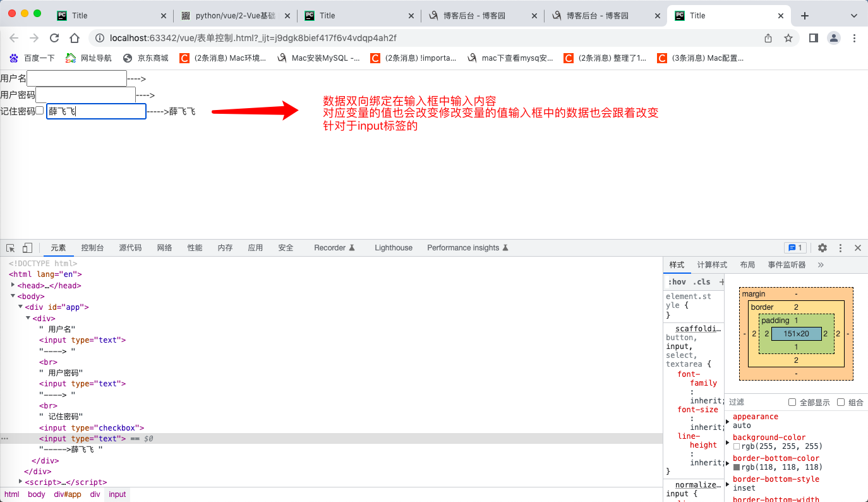Enable the 组合 checkbox

(841, 402)
